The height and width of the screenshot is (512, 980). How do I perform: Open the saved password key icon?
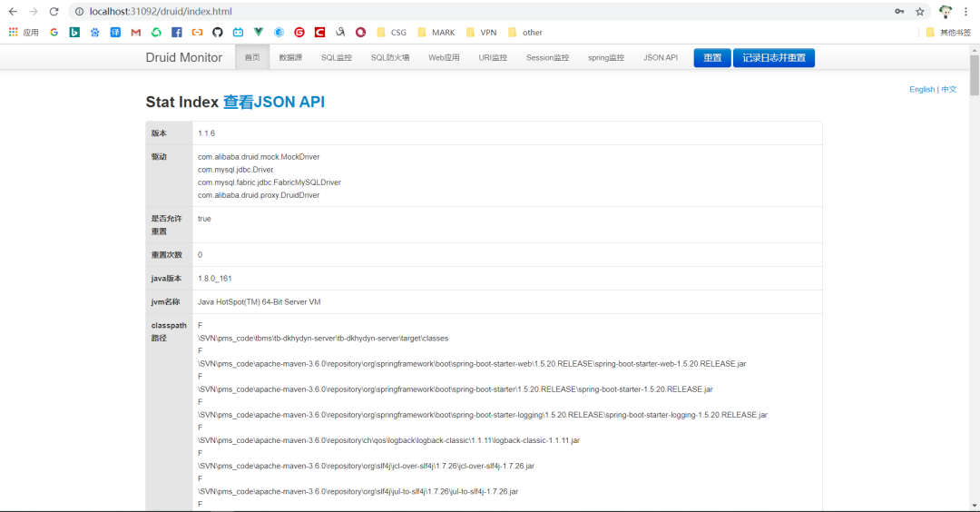point(899,11)
